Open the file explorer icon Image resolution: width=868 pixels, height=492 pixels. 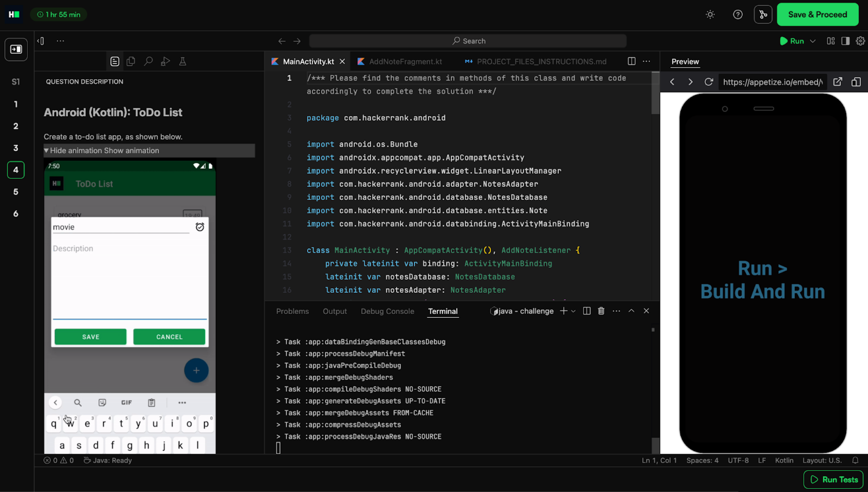pos(130,61)
